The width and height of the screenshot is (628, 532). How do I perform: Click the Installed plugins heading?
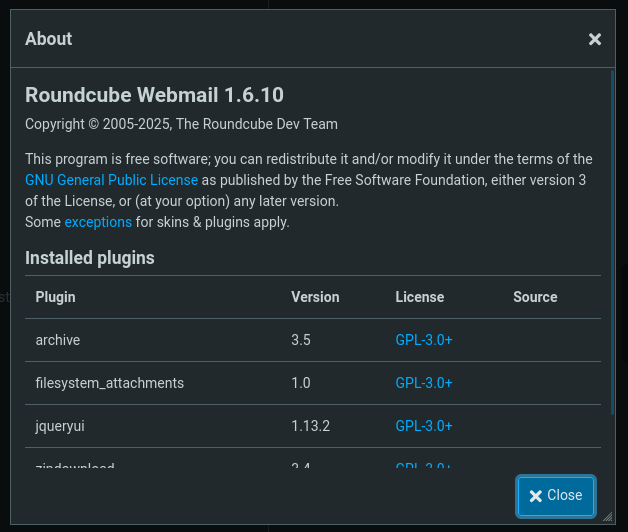(90, 258)
